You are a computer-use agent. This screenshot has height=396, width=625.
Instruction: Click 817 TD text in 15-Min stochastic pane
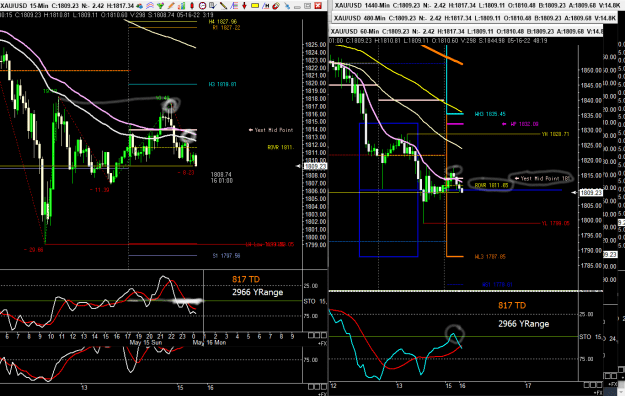[x=246, y=279]
